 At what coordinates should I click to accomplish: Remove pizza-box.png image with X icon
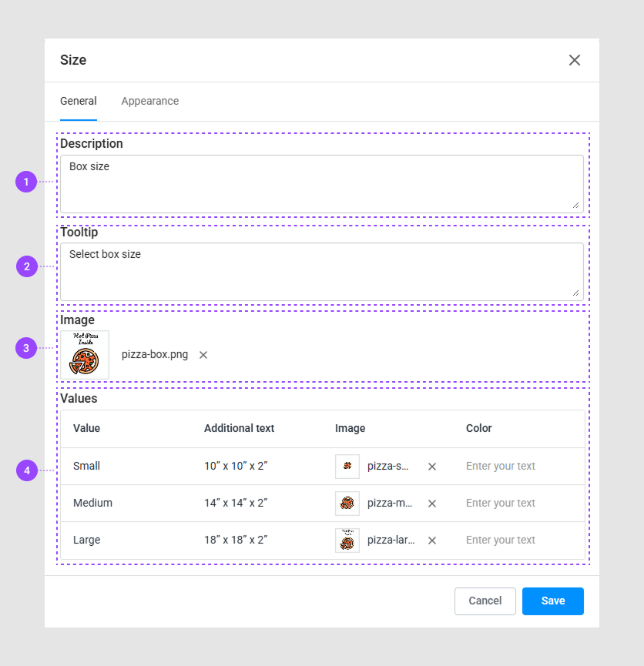tap(203, 355)
